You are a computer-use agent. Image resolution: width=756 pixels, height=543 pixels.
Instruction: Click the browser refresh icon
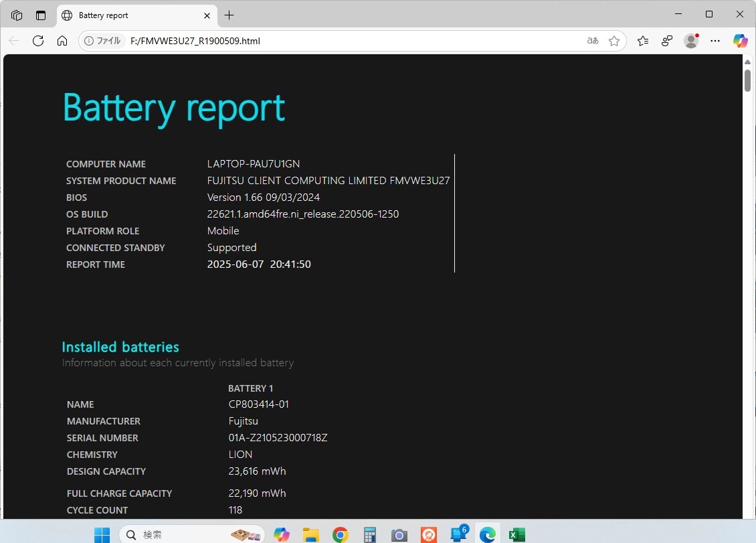click(x=38, y=41)
